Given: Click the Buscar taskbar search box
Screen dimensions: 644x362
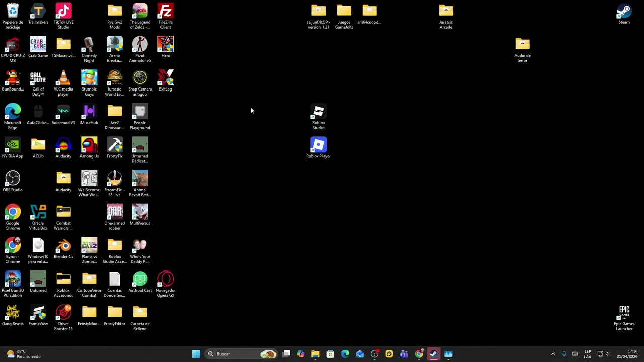Looking at the screenshot, I should click(x=242, y=354).
